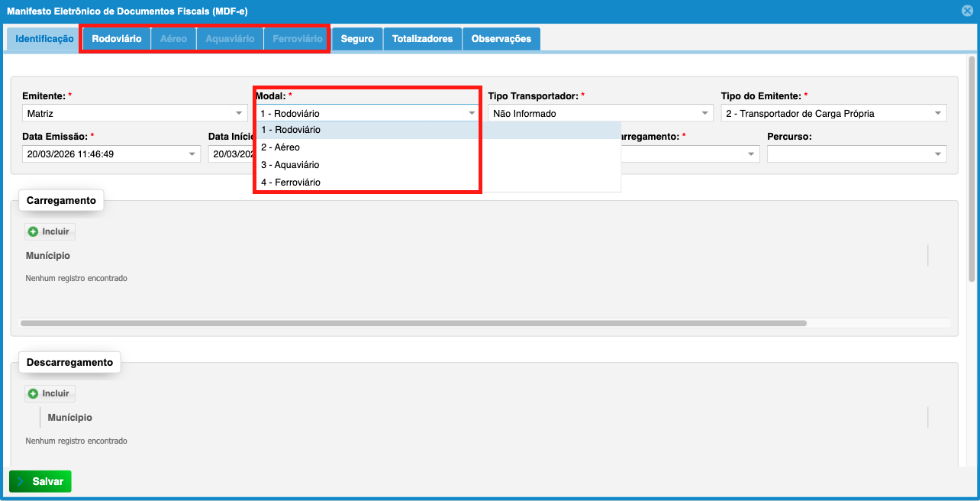Image resolution: width=980 pixels, height=501 pixels.
Task: Click the Carregamento horizontal scrollbar
Action: click(x=412, y=323)
